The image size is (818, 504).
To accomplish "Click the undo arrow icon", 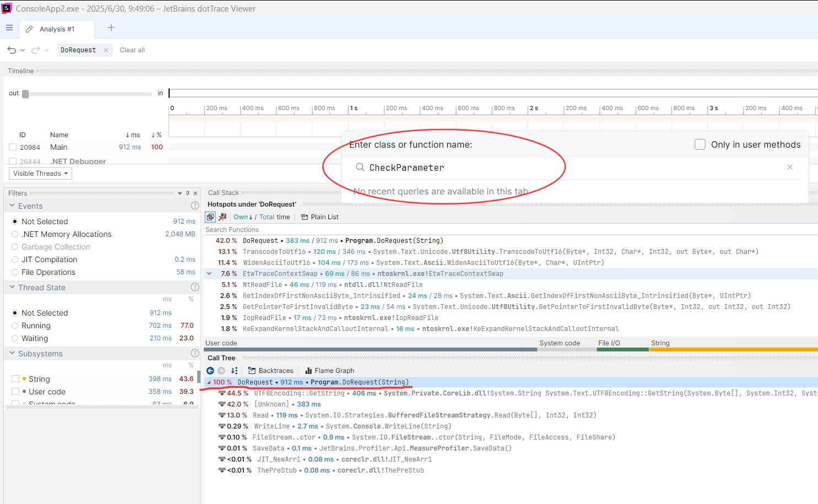I will tap(12, 50).
